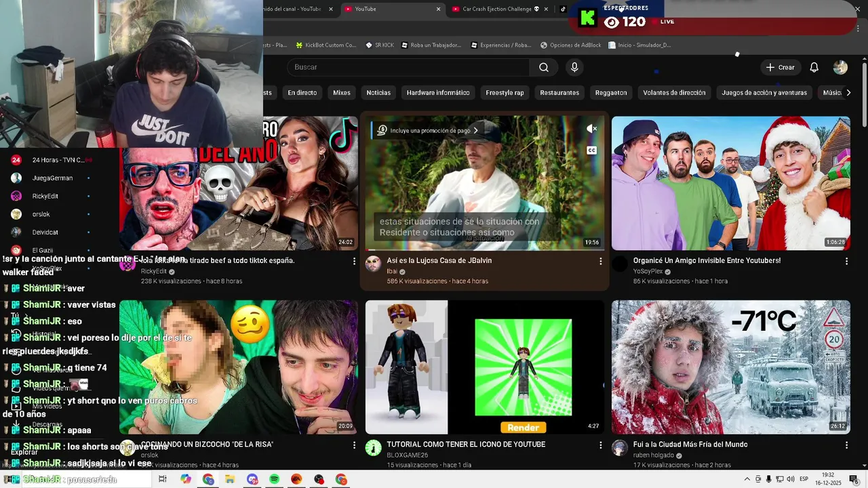Open Spotify from the taskbar

pos(274,479)
